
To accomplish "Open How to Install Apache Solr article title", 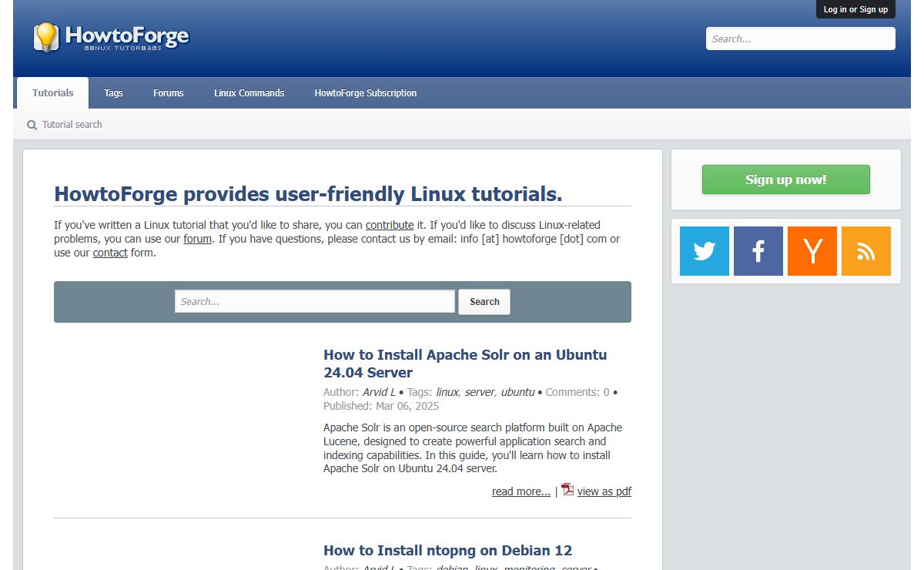I will click(465, 364).
